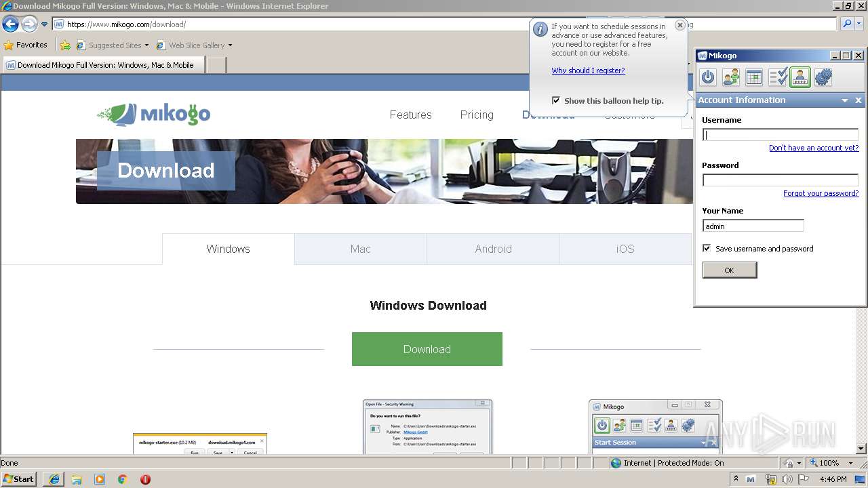
Task: Open Pricing in Mikogo site navigation
Action: 477,115
